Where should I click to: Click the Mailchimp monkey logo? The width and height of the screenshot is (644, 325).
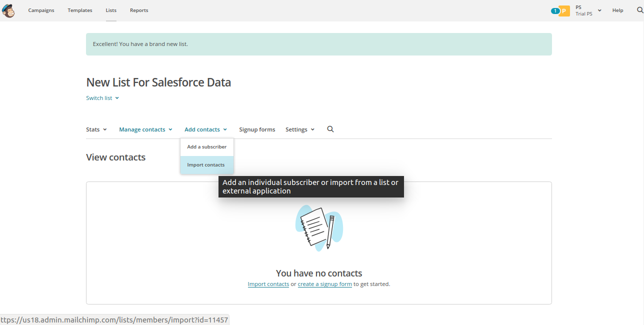tap(8, 10)
